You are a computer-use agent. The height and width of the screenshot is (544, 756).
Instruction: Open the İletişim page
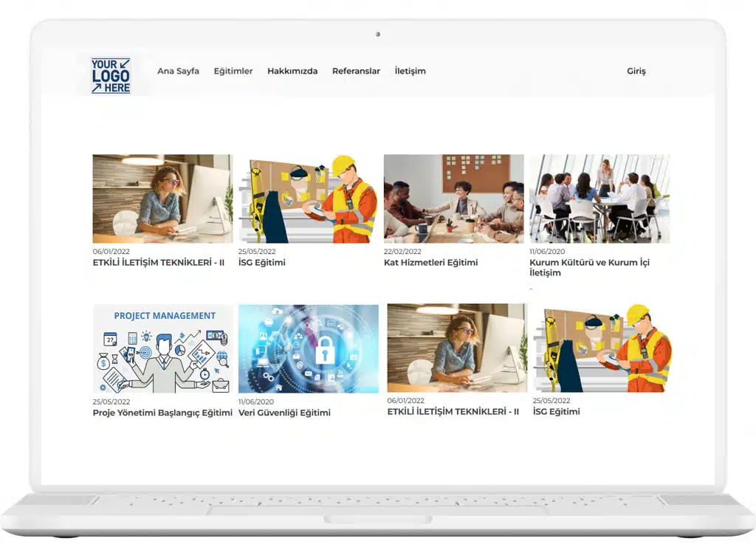pyautogui.click(x=410, y=71)
